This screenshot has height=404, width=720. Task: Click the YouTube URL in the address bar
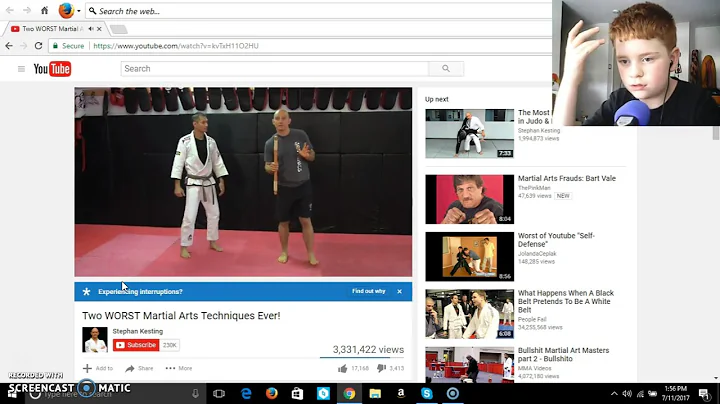coord(176,46)
